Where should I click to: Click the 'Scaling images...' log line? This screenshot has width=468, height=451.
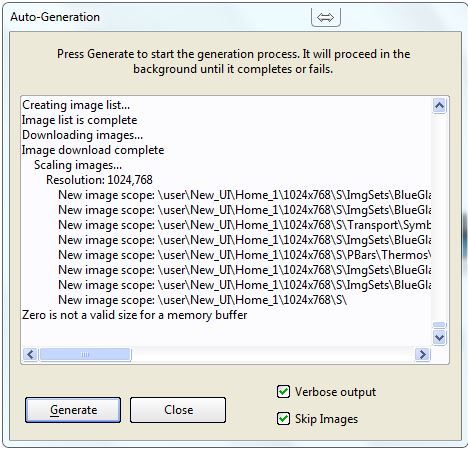pyautogui.click(x=78, y=165)
